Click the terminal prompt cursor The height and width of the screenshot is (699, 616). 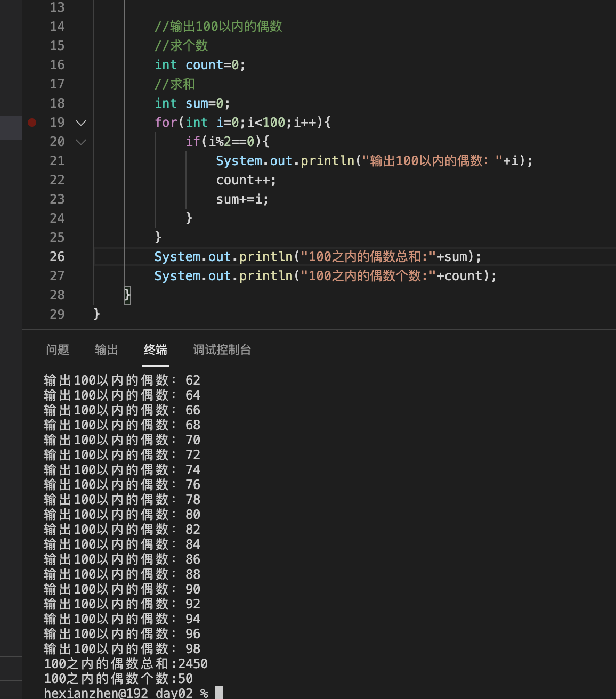[219, 693]
